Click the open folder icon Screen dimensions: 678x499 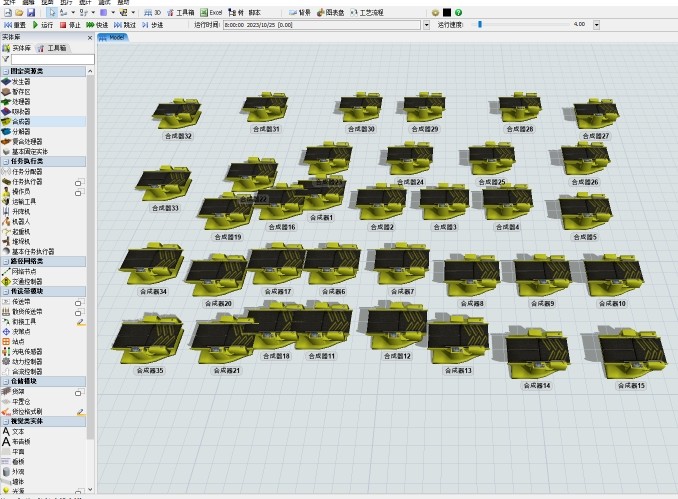(19, 13)
